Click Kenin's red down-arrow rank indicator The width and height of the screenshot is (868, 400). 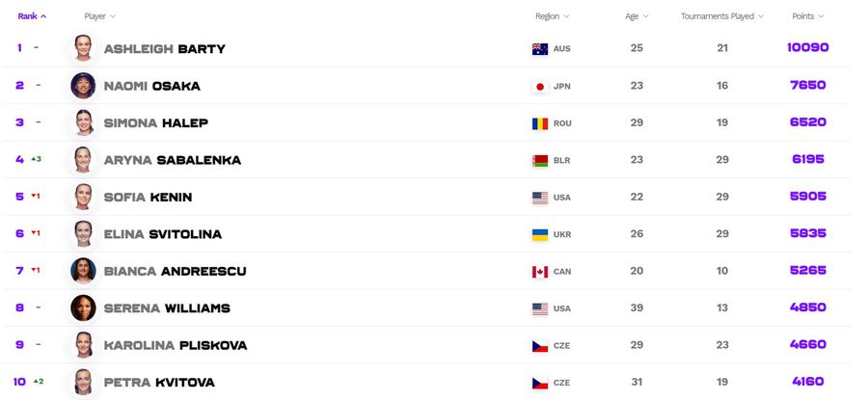(36, 196)
